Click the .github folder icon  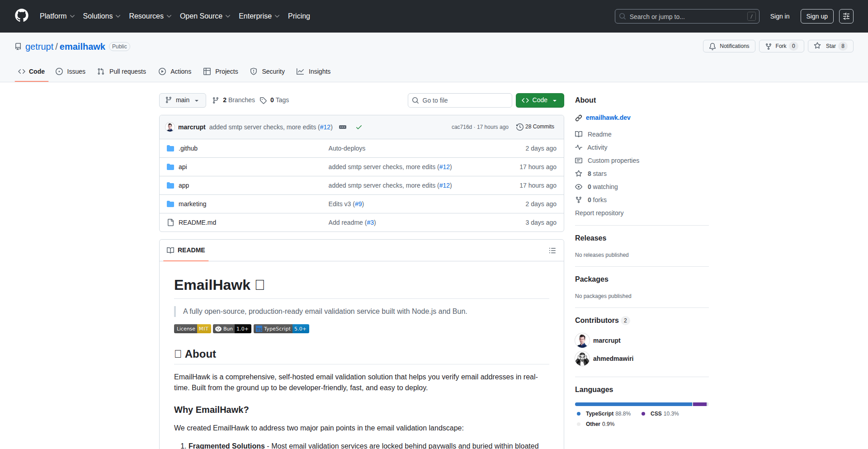click(x=170, y=148)
